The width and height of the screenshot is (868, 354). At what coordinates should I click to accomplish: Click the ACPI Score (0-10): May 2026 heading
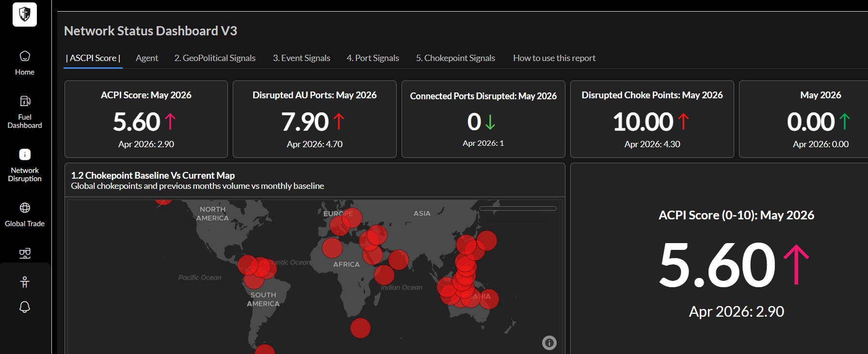[x=736, y=215]
